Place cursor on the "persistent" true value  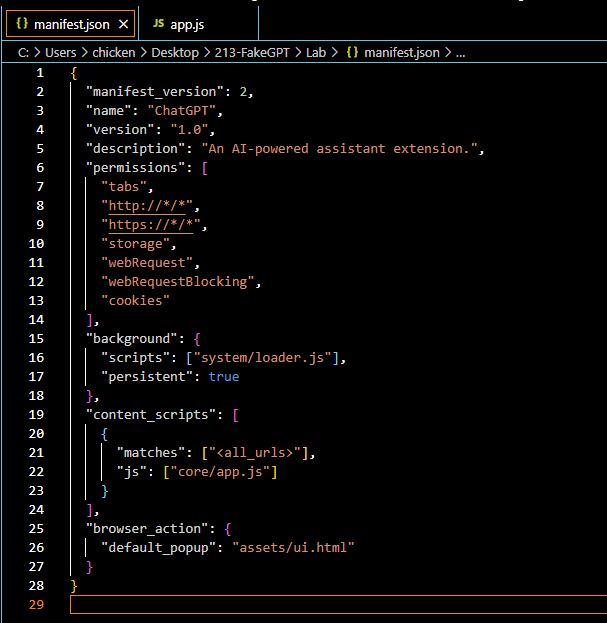[x=224, y=376]
